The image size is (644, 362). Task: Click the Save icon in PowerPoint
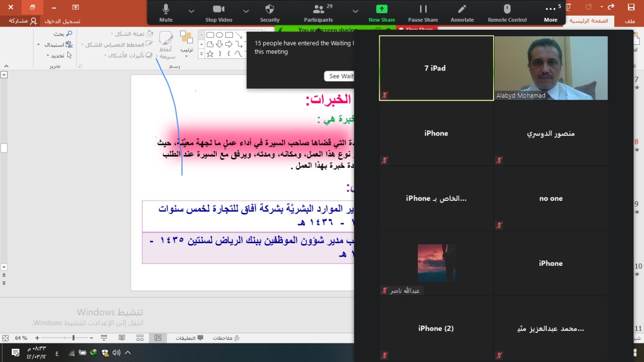point(631,7)
